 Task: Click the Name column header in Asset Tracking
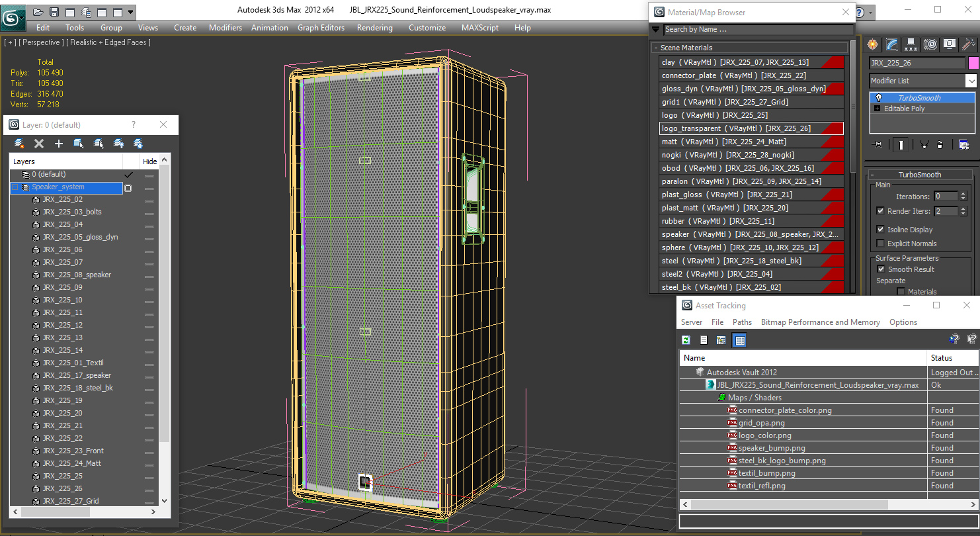click(x=803, y=357)
